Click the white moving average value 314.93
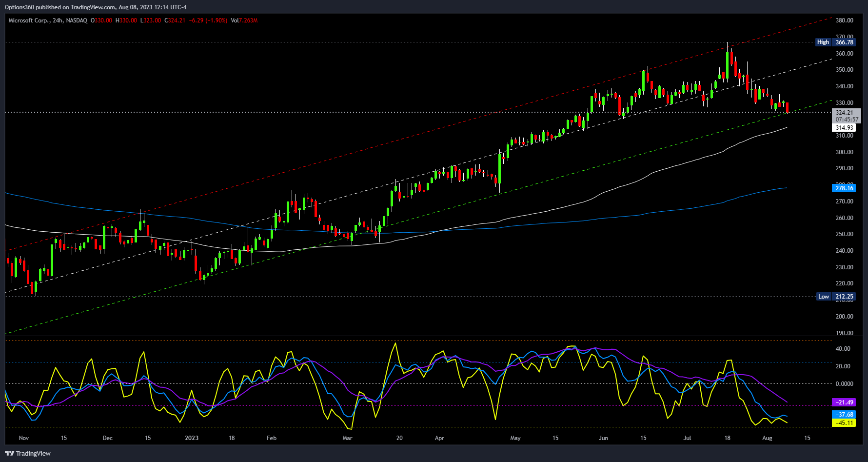This screenshot has width=868, height=462. [844, 128]
